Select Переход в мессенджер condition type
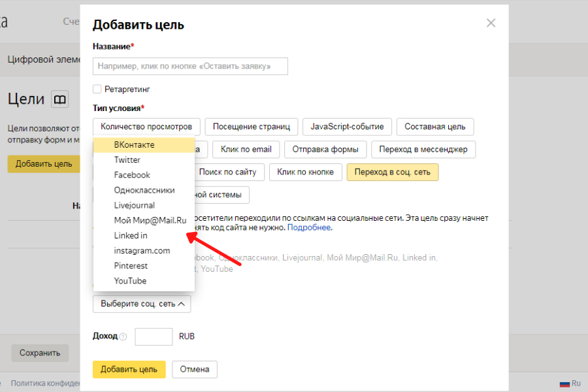 pyautogui.click(x=423, y=150)
